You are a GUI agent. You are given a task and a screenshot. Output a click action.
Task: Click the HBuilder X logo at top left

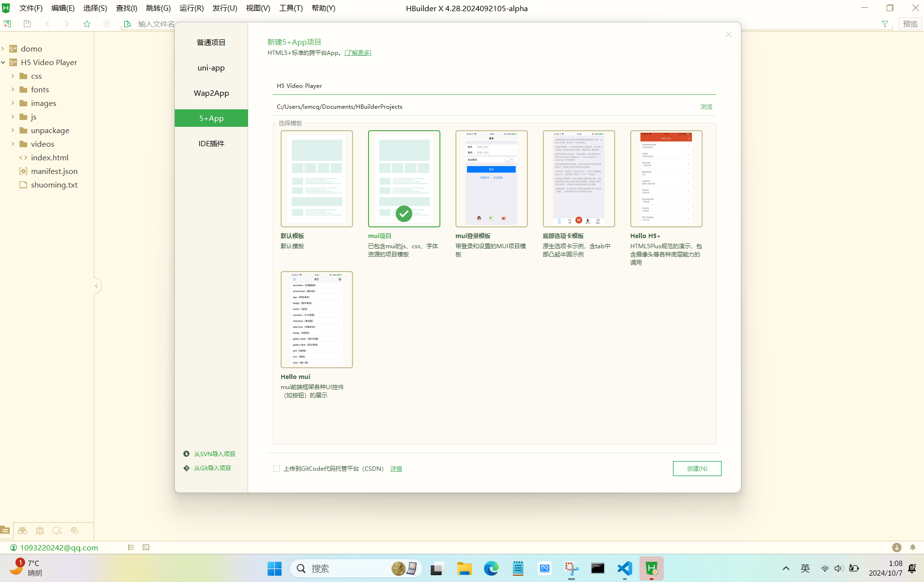[x=6, y=8]
